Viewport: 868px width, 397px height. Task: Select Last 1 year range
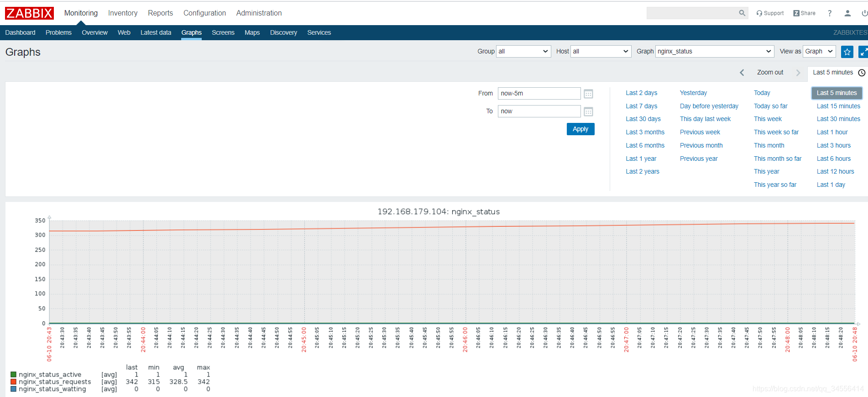[x=641, y=159]
